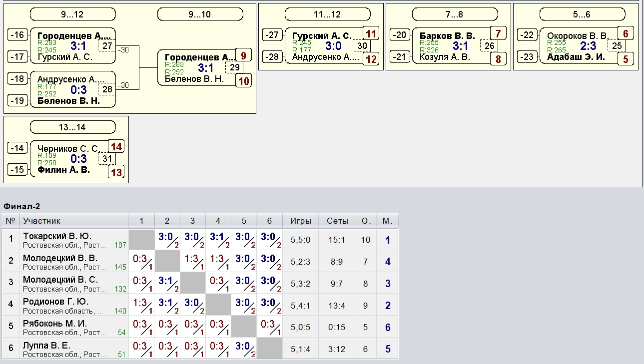The image size is (644, 364).
Task: Click the 7...8 bracket header
Action: pyautogui.click(x=455, y=14)
